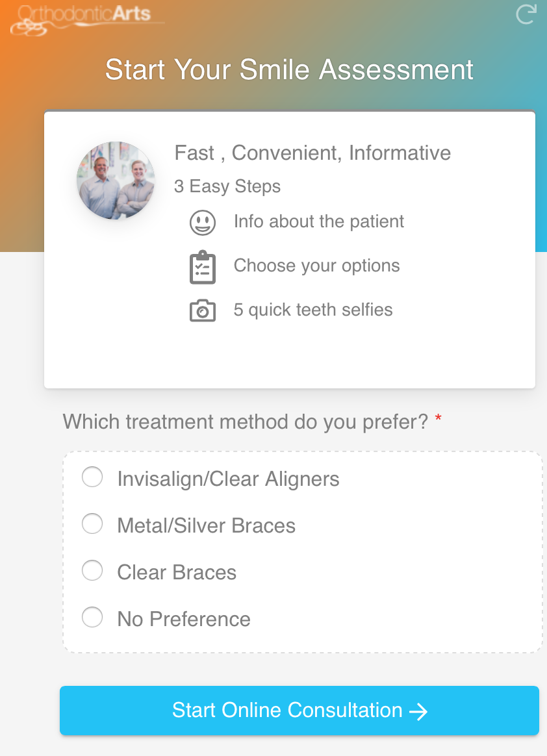The image size is (547, 756).
Task: Click the refresh icon at top right
Action: click(526, 14)
